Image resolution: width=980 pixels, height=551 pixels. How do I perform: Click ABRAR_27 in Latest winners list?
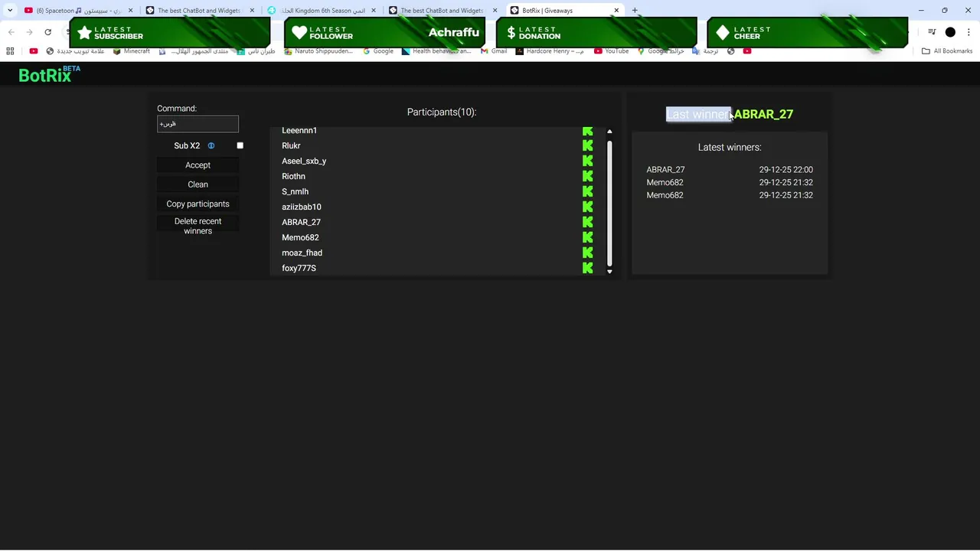pyautogui.click(x=665, y=170)
